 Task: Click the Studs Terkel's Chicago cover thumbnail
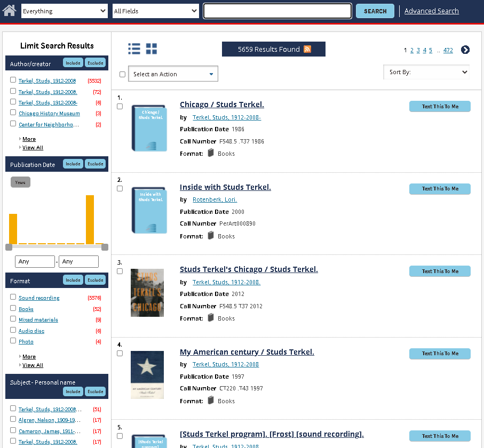[x=147, y=293]
